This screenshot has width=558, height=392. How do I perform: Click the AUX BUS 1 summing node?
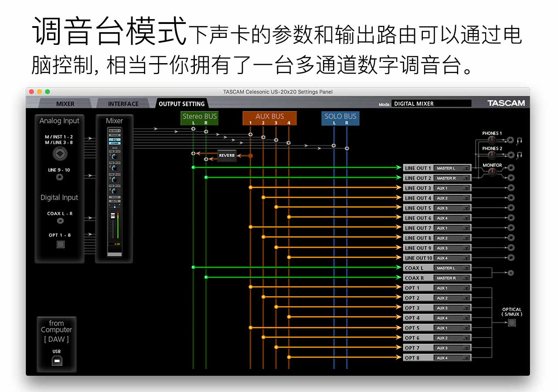pos(250,134)
